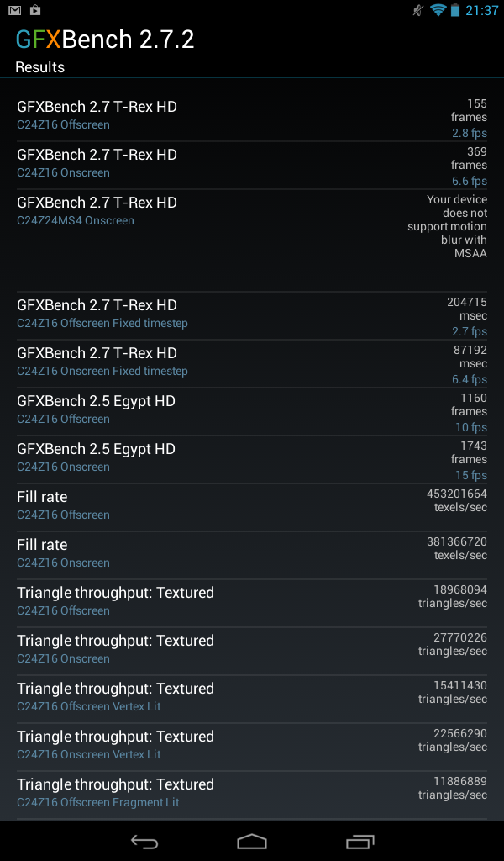Tap the Wi-Fi status icon
The width and height of the screenshot is (504, 861).
(438, 10)
